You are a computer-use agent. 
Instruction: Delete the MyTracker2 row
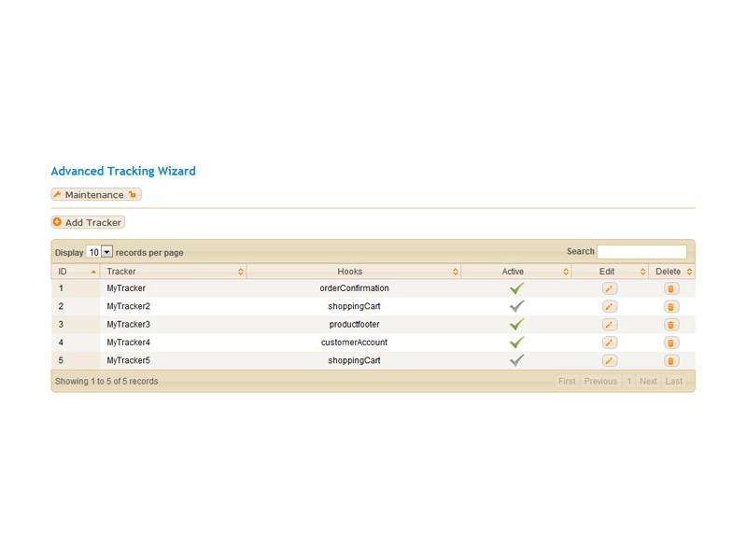(x=671, y=307)
